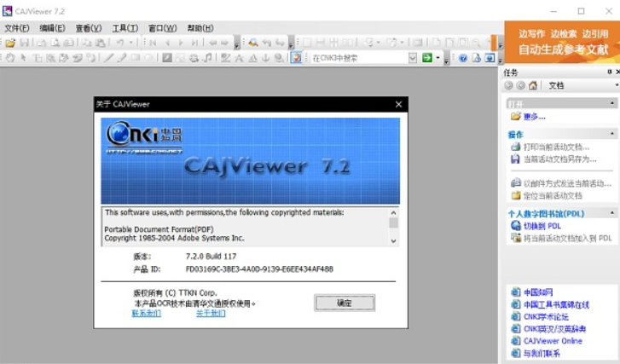Open the 中国工具书集锦在线 link
The image size is (620, 364).
[556, 304]
